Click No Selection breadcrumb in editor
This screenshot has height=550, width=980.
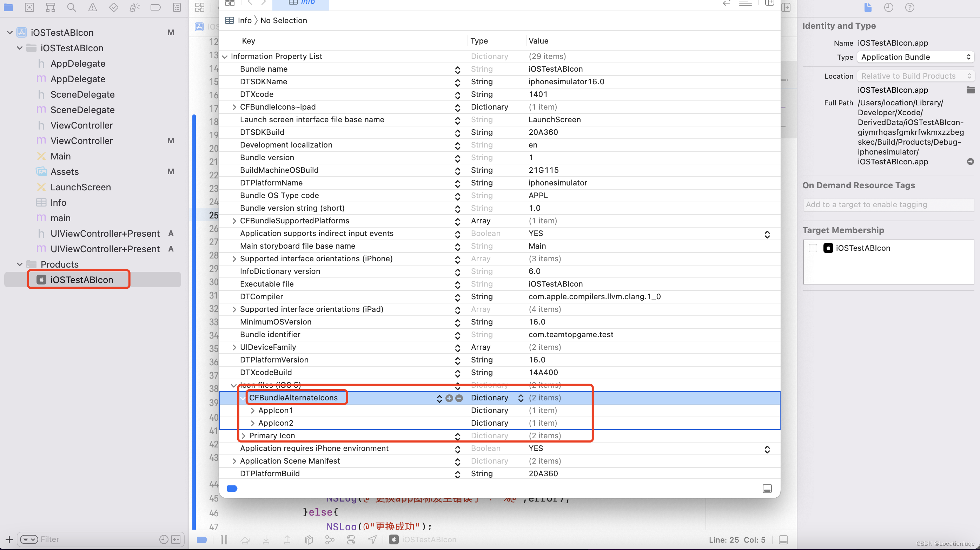284,20
